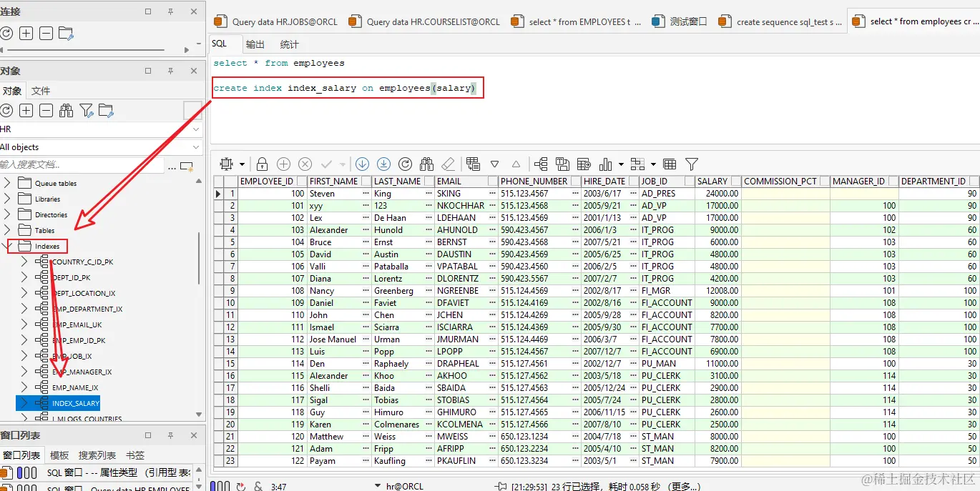Open 搜索列表 tab in bottom panel
This screenshot has width=980, height=491.
tap(97, 455)
